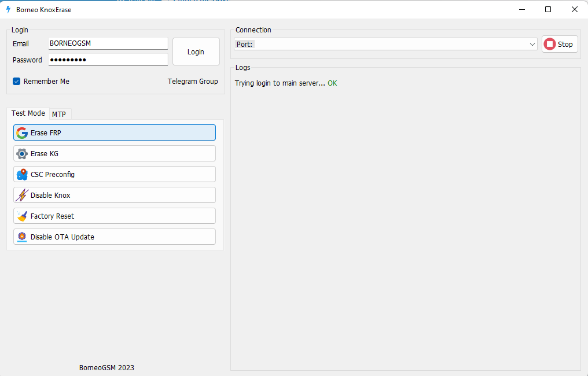The width and height of the screenshot is (588, 376).
Task: Toggle the Remember Me checkbox
Action: click(x=17, y=82)
